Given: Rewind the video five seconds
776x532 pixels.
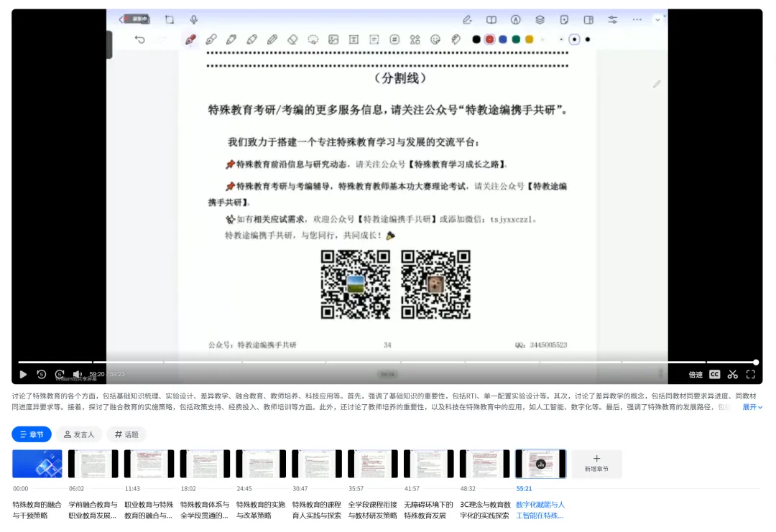Looking at the screenshot, I should coord(42,374).
